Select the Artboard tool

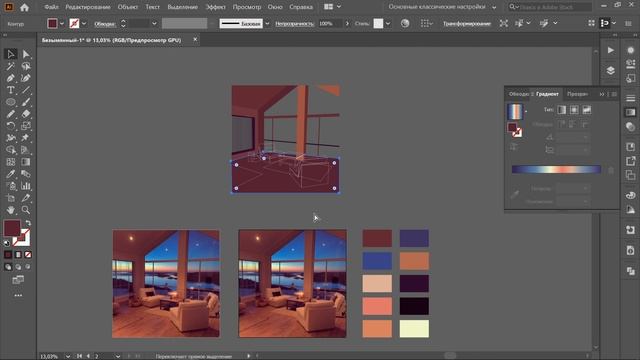pos(10,198)
